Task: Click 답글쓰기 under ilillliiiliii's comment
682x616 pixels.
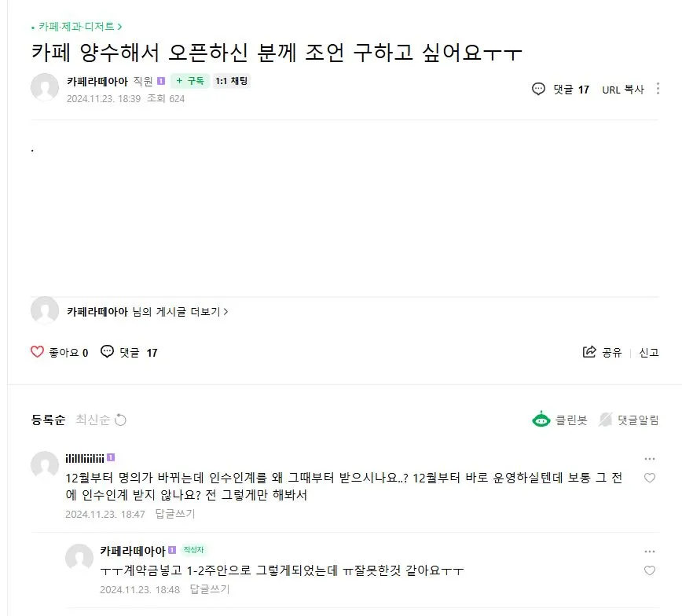Action: tap(174, 514)
